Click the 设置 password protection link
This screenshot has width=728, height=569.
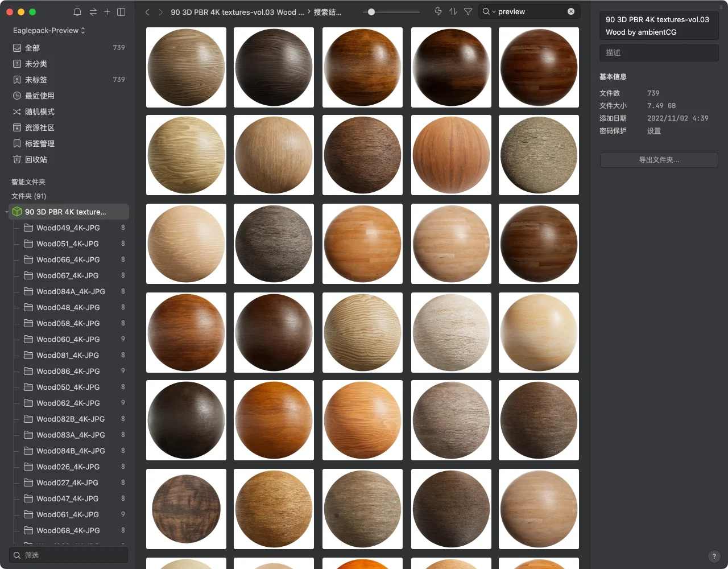pyautogui.click(x=654, y=131)
